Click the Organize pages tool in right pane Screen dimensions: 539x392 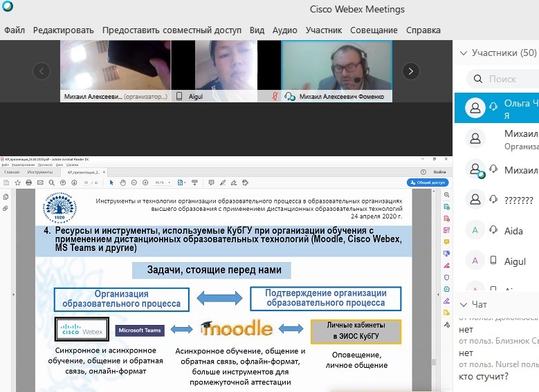pos(446,230)
